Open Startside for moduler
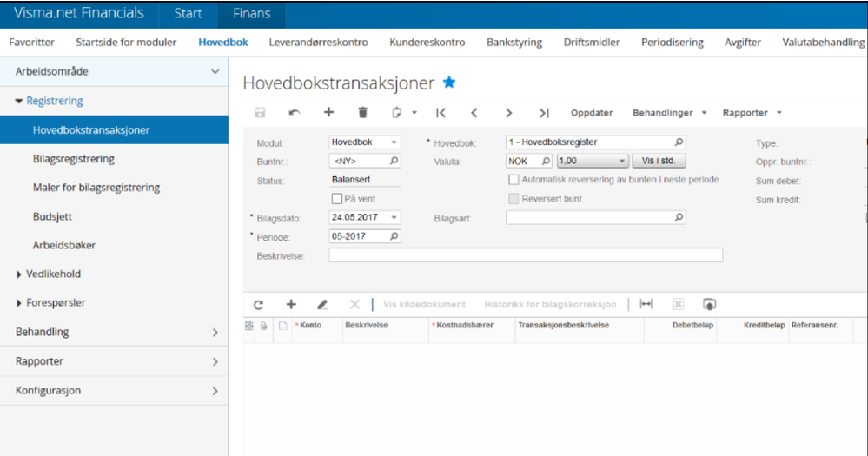 pyautogui.click(x=126, y=42)
